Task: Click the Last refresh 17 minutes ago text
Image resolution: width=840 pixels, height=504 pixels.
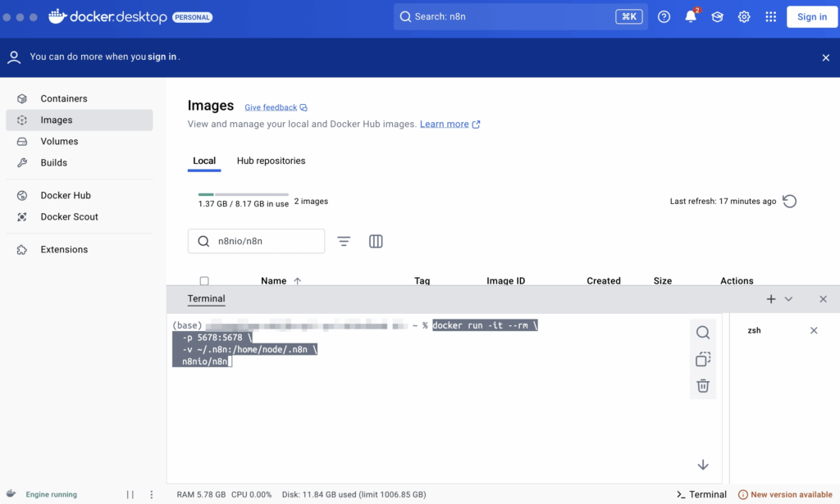Action: click(x=723, y=201)
